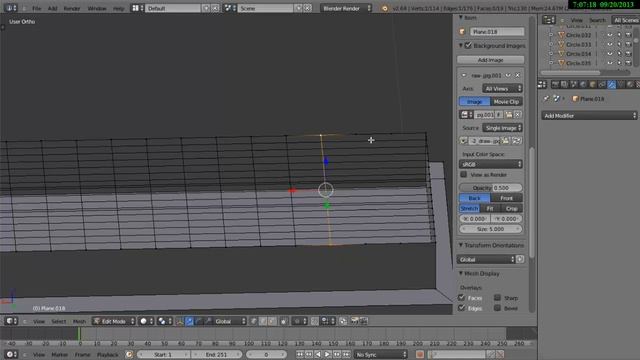The height and width of the screenshot is (360, 640).
Task: Collapse the Mesh Display panel
Action: [461, 273]
